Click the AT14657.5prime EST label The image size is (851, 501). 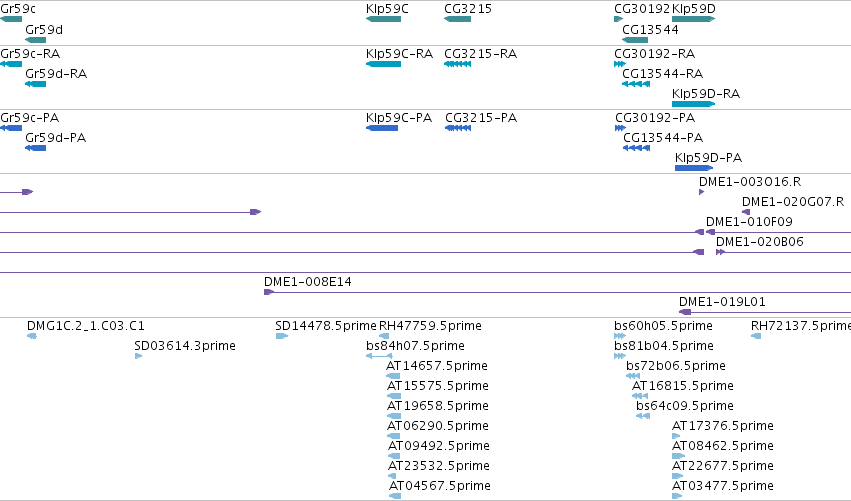pos(437,366)
